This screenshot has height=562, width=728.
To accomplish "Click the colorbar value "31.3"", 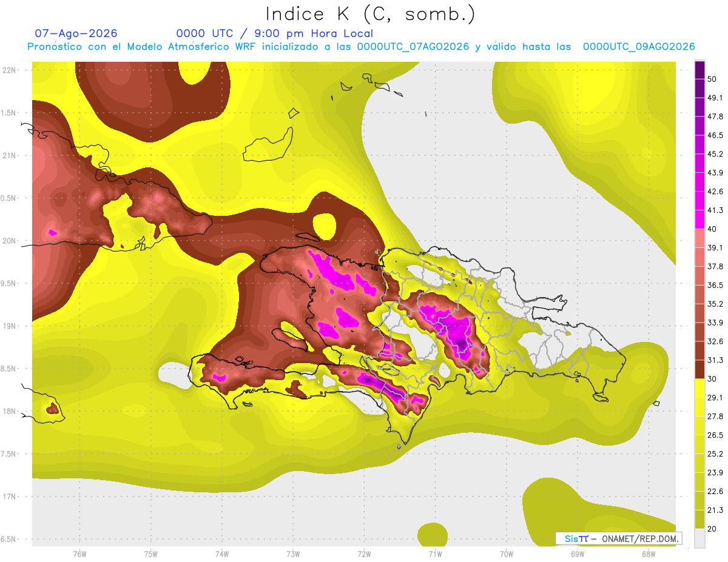I will (x=715, y=360).
